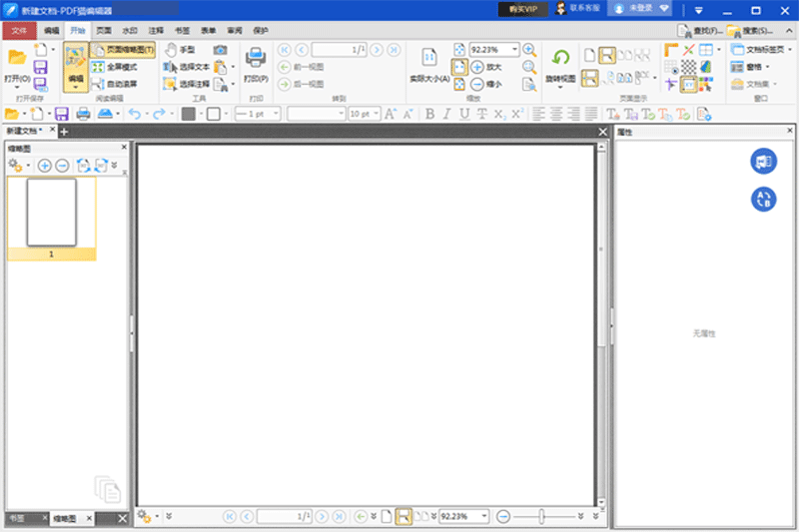The height and width of the screenshot is (532, 799).
Task: Click the Zoom In (放大) plus icon
Action: coord(477,67)
